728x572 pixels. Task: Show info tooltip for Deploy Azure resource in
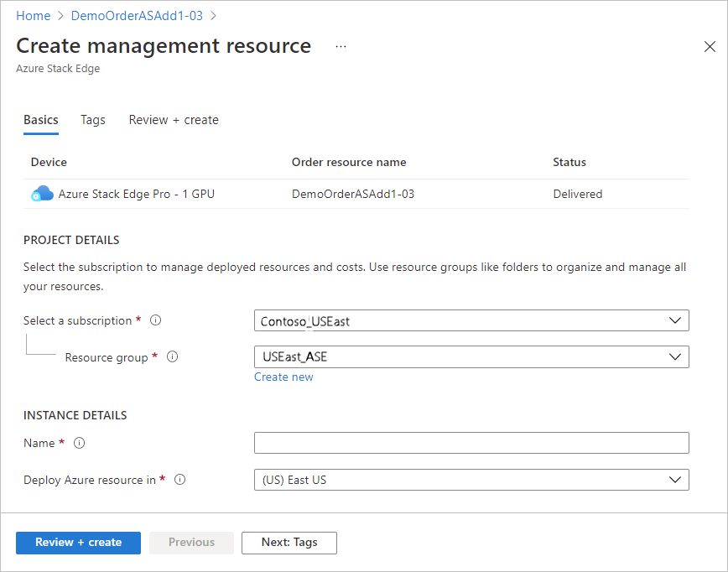click(x=179, y=479)
